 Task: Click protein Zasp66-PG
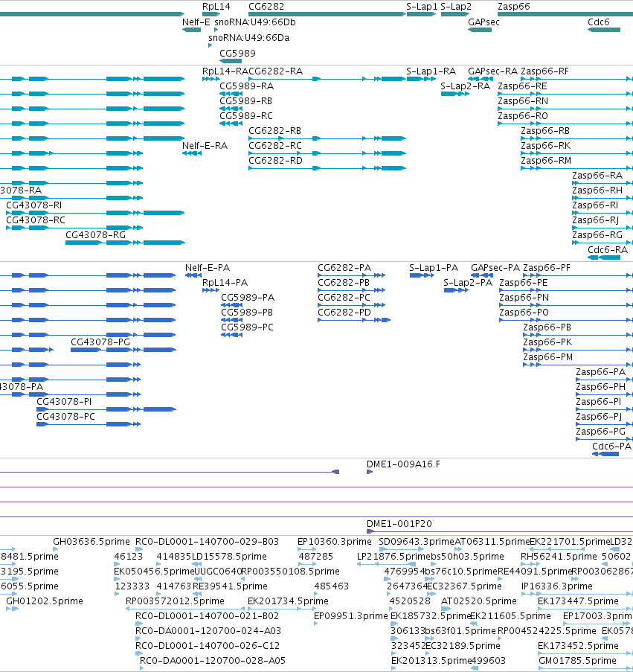pos(600,432)
